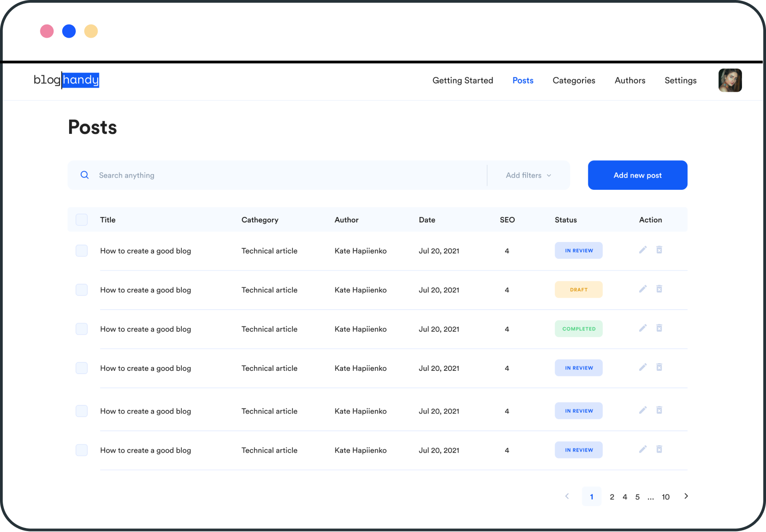
Task: Click the search magnifier icon
Action: pyautogui.click(x=85, y=175)
